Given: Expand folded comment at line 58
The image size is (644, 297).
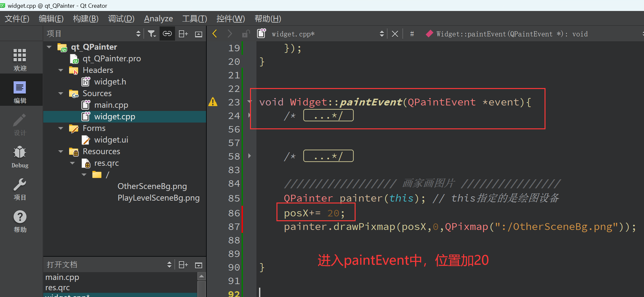Looking at the screenshot, I should (249, 156).
